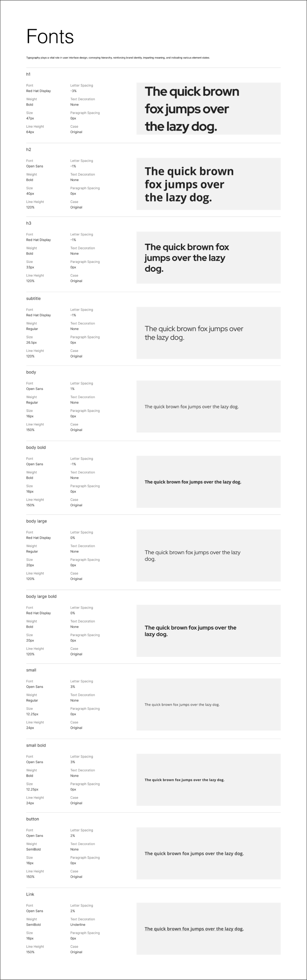Click the Fonts page title
Screen dimensions: 307x980
pos(50,37)
